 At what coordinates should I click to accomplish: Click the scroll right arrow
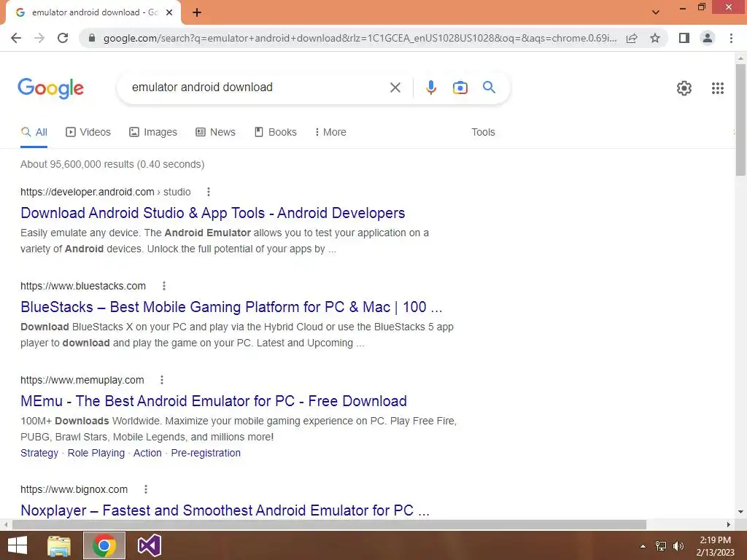pyautogui.click(x=729, y=525)
